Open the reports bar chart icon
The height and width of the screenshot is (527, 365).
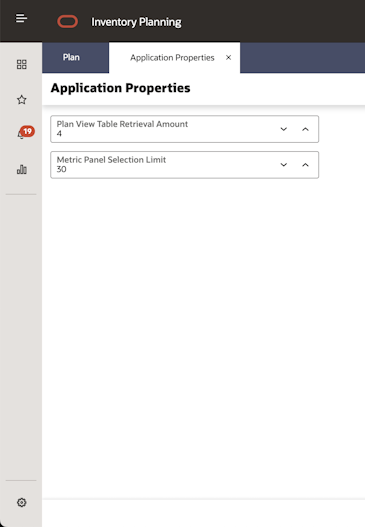[x=22, y=169]
